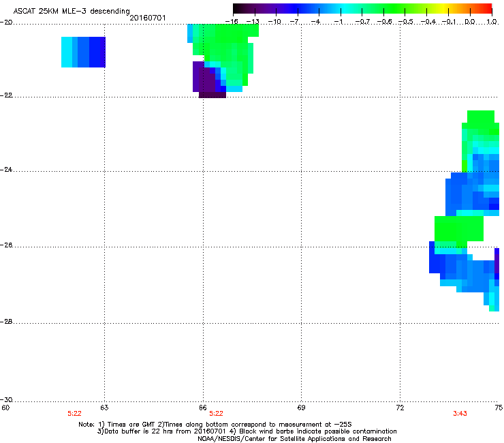The height and width of the screenshot is (443, 504).
Task: Pick the cyan section of the color bar
Action: pos(345,8)
